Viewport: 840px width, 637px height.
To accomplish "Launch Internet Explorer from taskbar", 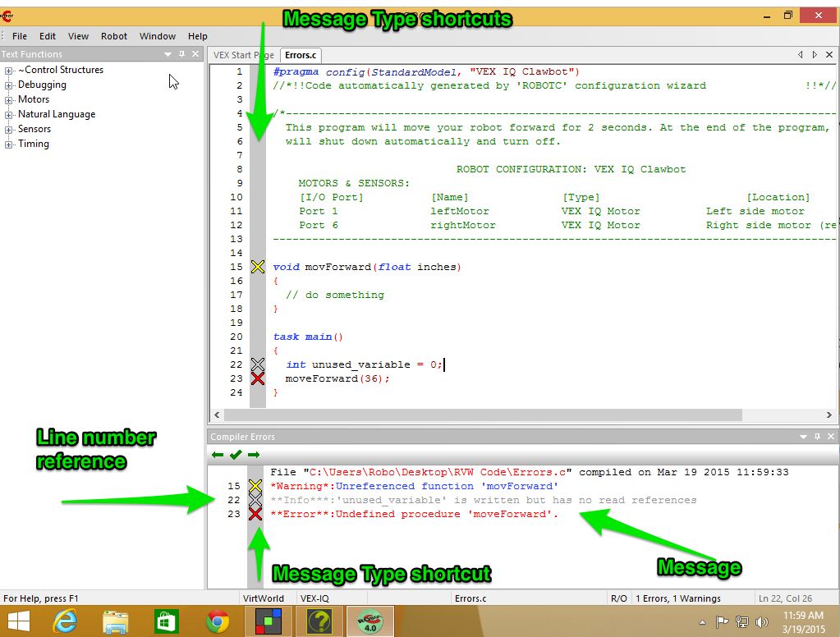I will 65,621.
